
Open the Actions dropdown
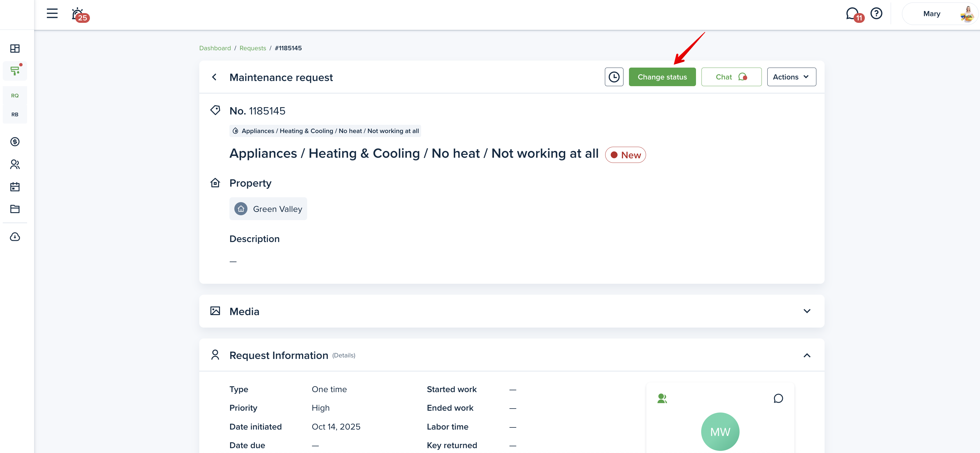tap(791, 77)
